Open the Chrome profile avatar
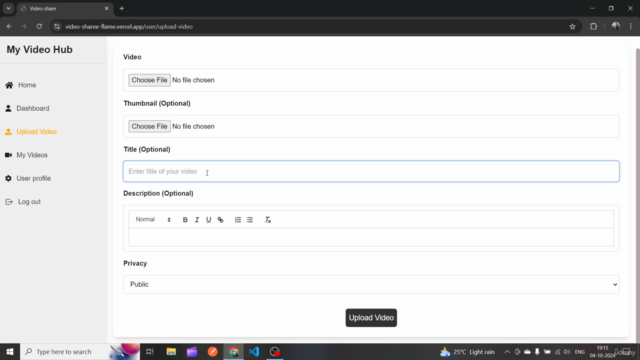640x360 pixels. [616, 27]
